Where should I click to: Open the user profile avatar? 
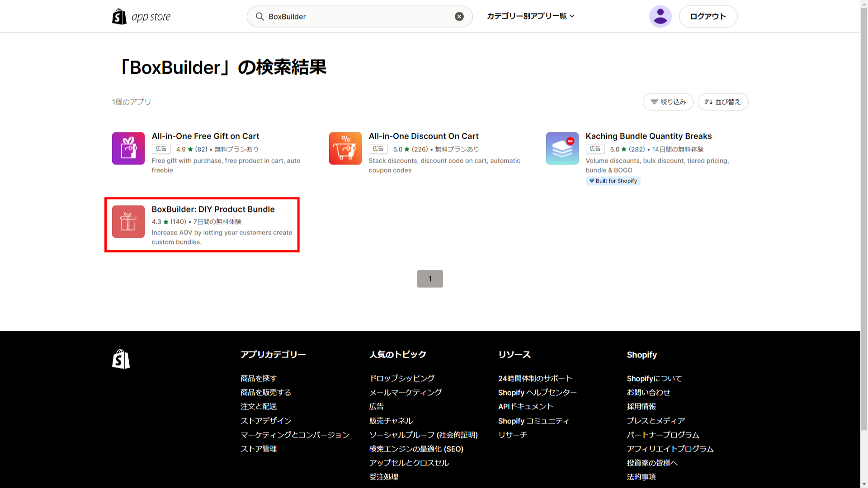click(660, 17)
